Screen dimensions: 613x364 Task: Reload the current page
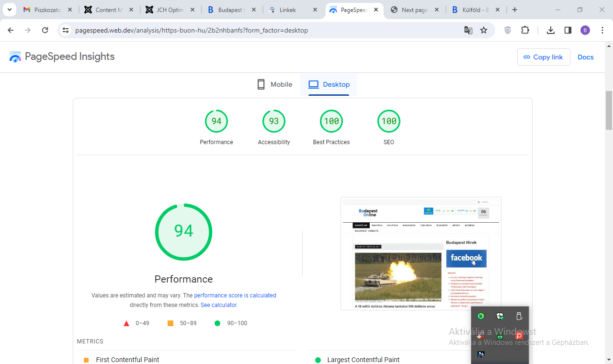45,30
